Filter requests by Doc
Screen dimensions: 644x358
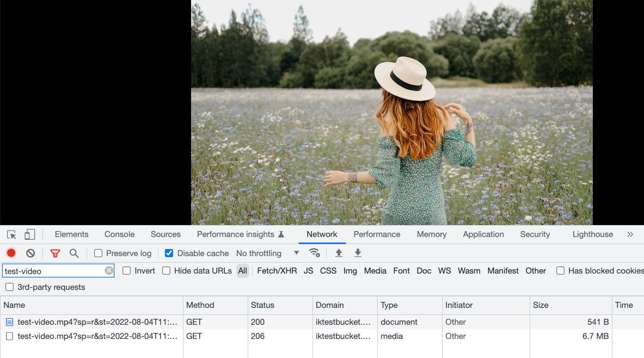coord(424,271)
